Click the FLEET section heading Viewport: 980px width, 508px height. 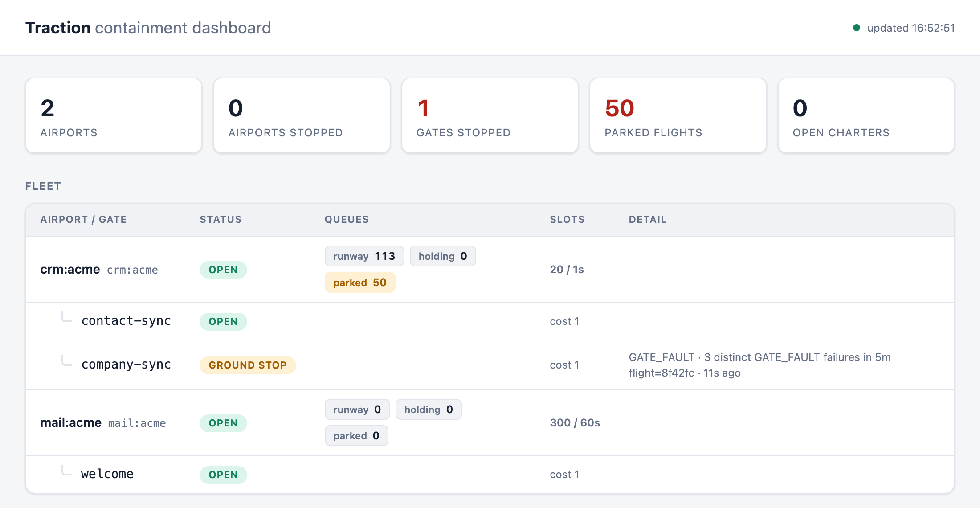(x=43, y=186)
